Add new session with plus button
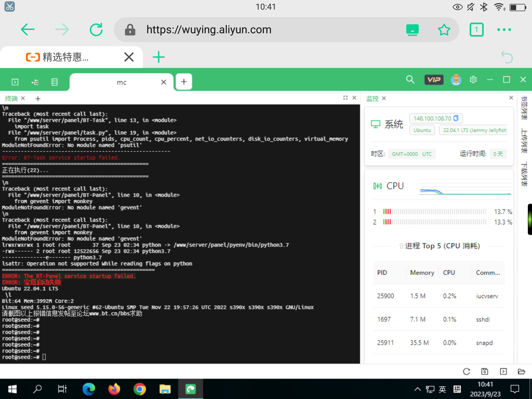The image size is (532, 399). pos(184,82)
